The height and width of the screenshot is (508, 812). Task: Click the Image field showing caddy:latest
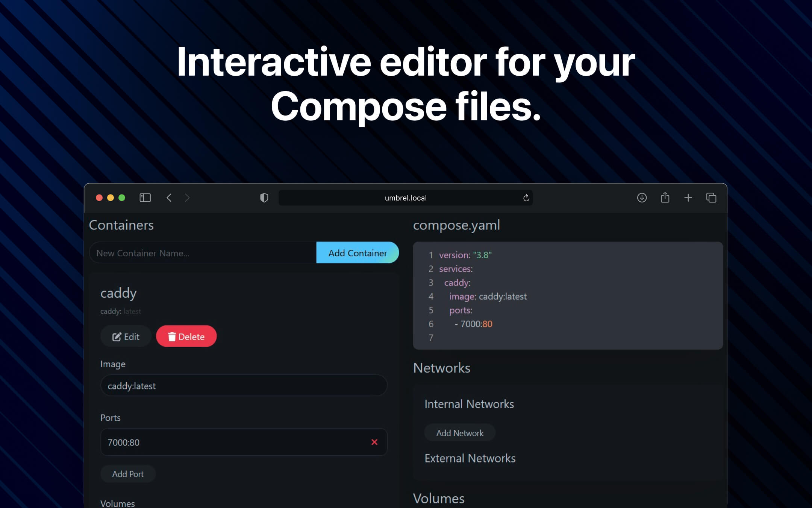[244, 386]
